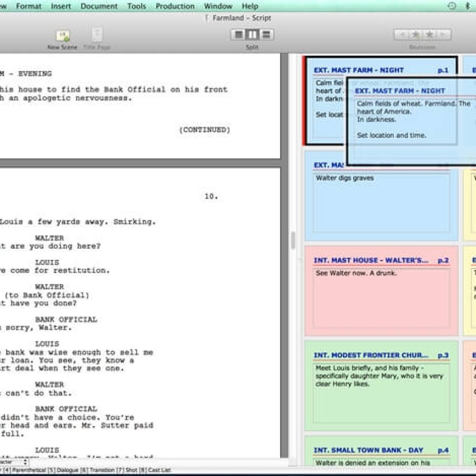The image size is (476, 476).
Task: Open the Document menu
Action: (99, 6)
